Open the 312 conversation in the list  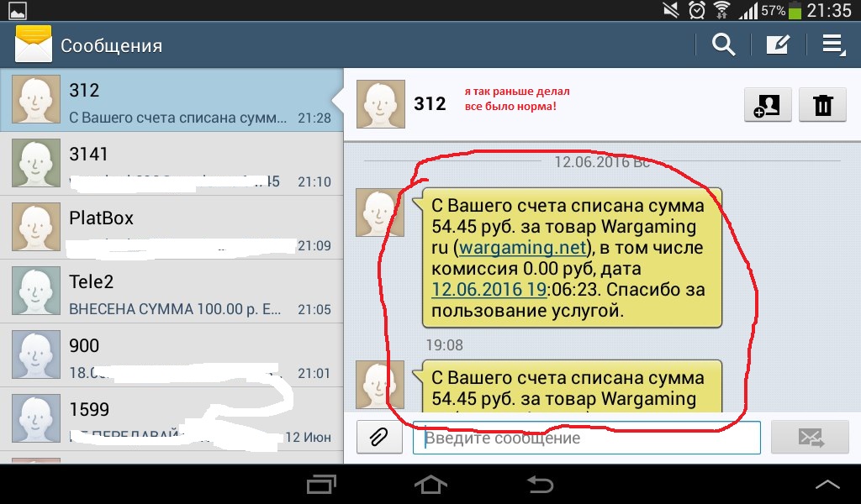[x=172, y=100]
